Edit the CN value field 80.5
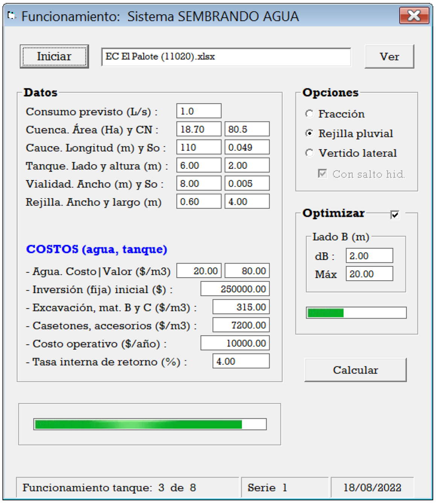Viewport: 436px width, 504px height. coord(247,129)
